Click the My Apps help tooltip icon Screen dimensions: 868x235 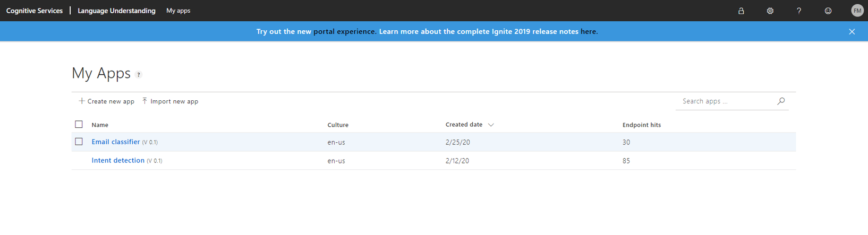point(139,75)
